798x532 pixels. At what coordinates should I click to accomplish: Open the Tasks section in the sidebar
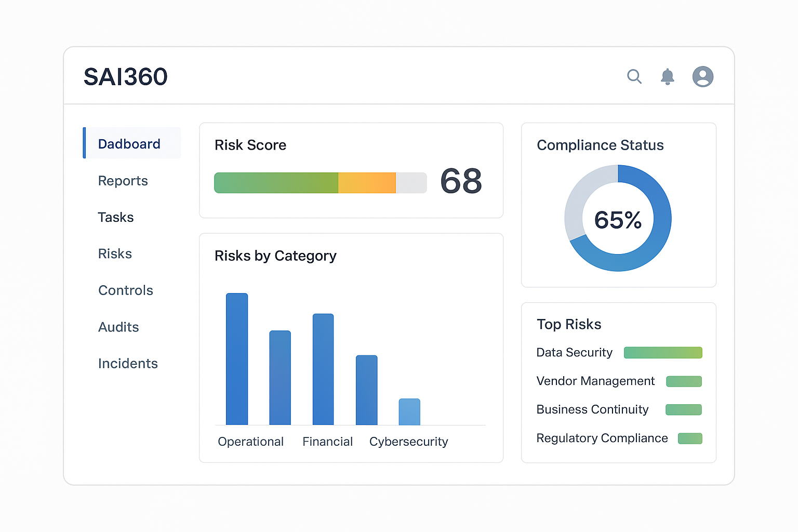pyautogui.click(x=116, y=217)
